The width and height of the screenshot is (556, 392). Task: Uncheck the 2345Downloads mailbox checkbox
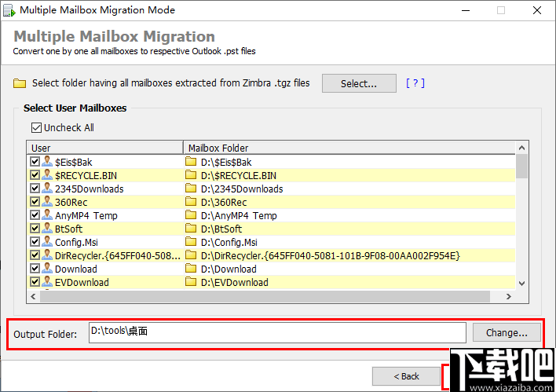35,189
